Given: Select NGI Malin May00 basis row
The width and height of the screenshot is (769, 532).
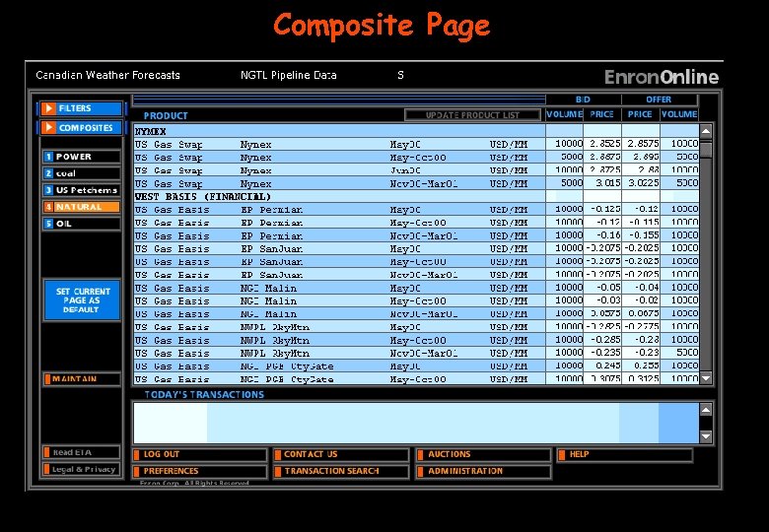Looking at the screenshot, I should pos(416,288).
